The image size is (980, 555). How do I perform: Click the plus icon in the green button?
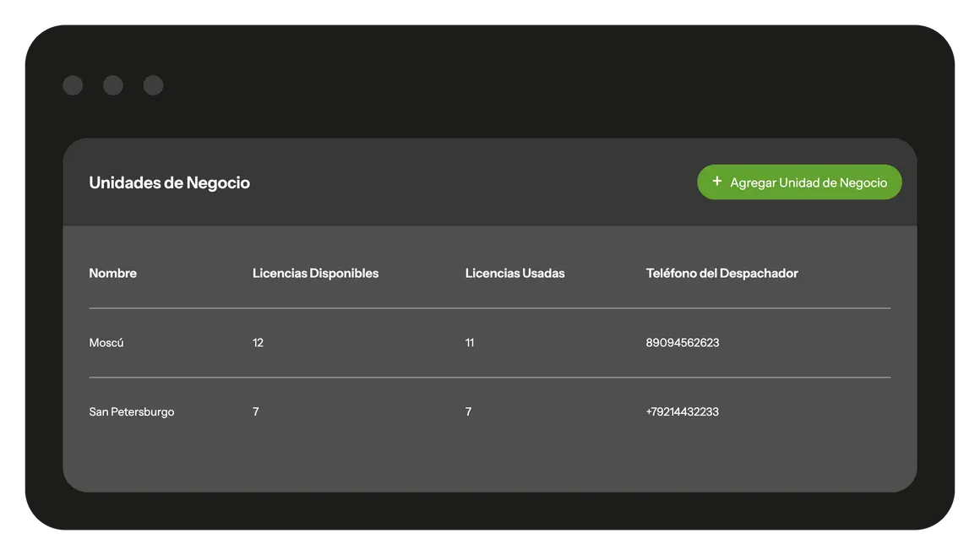717,182
